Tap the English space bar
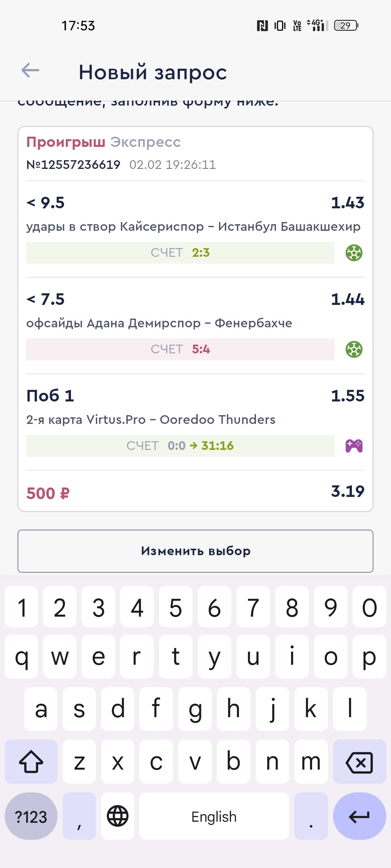The width and height of the screenshot is (391, 868). click(x=214, y=816)
